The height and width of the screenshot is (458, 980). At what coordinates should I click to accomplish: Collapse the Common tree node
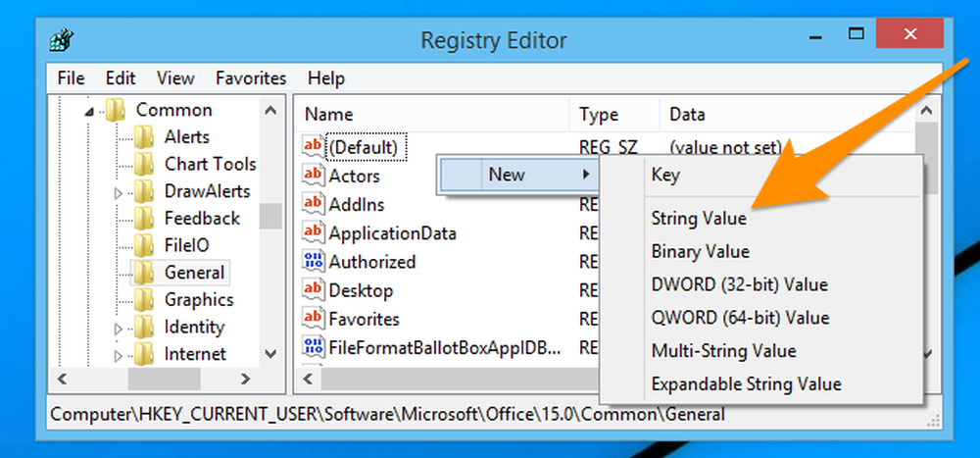click(x=89, y=112)
